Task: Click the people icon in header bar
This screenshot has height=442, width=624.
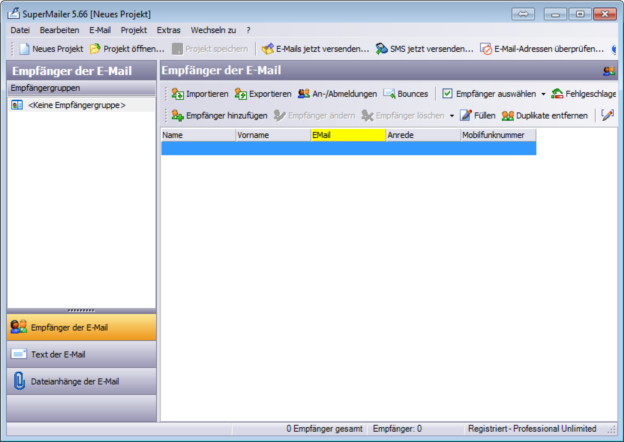Action: (609, 71)
